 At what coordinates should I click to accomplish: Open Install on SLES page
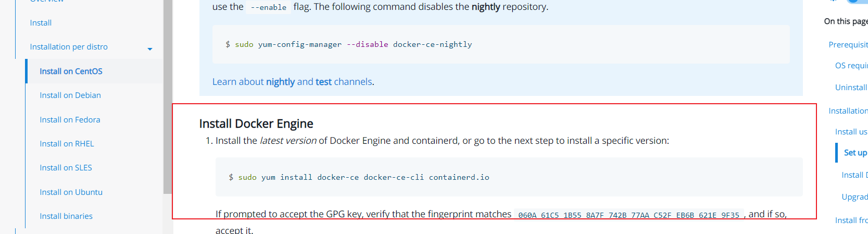66,168
